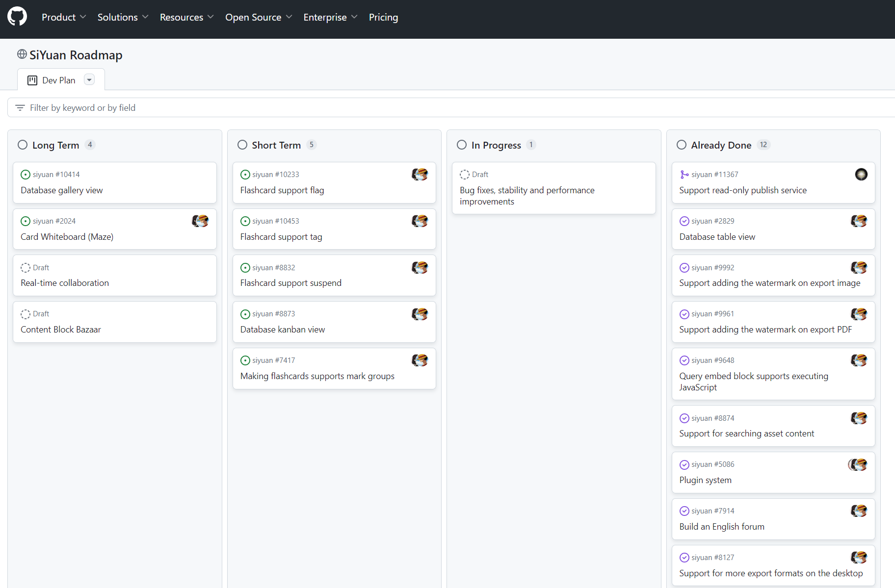Click the globe icon beside SiYuan Roadmap
This screenshot has width=895, height=588.
tap(22, 54)
